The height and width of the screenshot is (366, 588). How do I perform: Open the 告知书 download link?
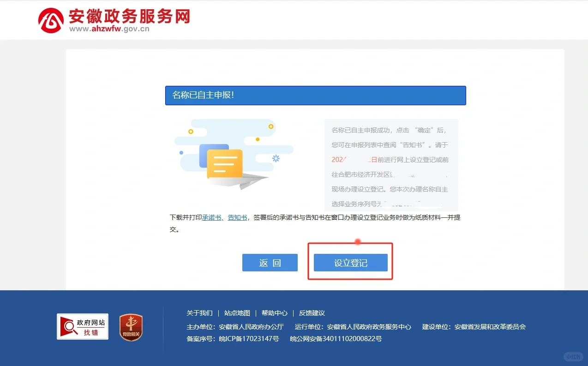237,218
